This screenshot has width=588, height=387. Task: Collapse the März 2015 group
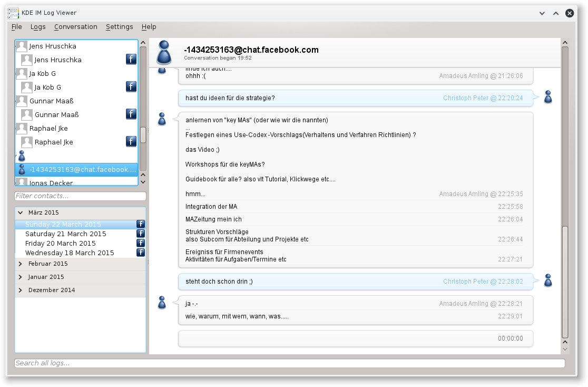point(20,212)
